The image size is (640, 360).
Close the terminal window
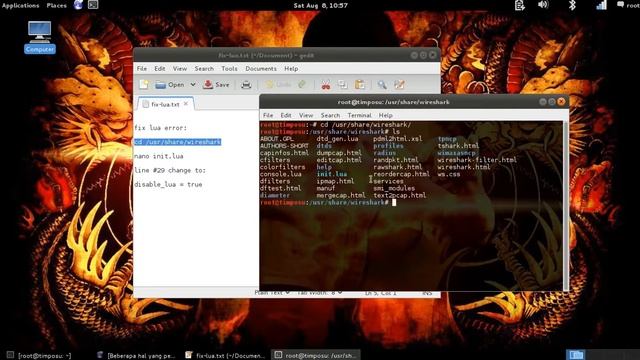tap(561, 102)
